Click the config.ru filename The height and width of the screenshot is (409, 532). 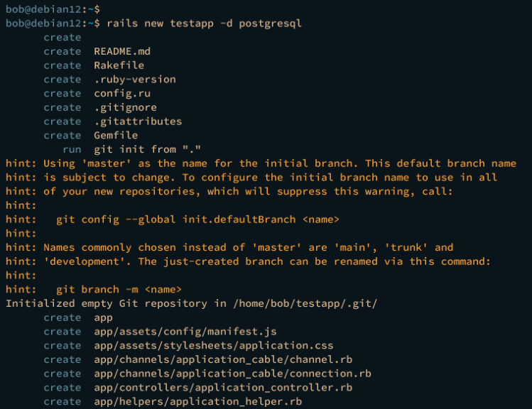121,94
